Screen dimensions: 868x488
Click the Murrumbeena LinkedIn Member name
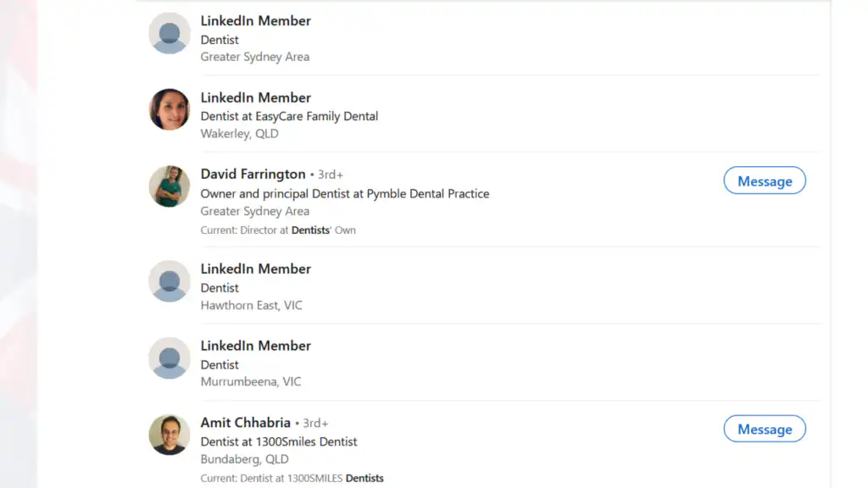(x=255, y=346)
